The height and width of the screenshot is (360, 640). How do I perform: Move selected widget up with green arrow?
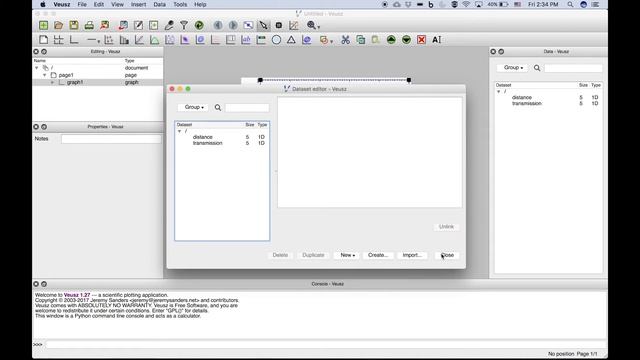(391, 40)
